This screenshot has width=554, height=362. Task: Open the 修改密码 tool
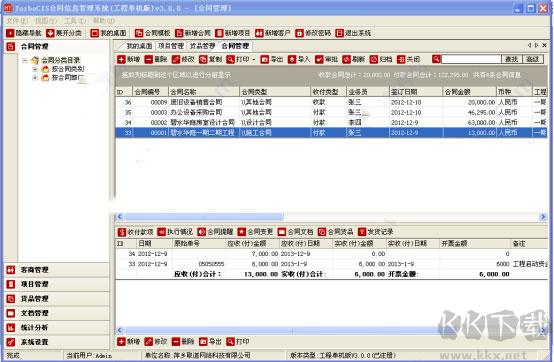coord(313,33)
